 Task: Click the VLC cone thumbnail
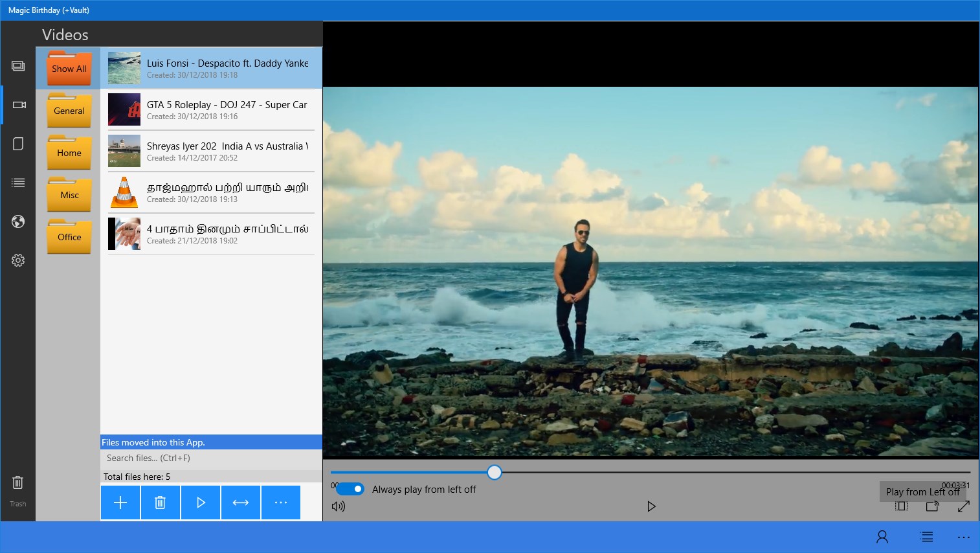click(124, 192)
